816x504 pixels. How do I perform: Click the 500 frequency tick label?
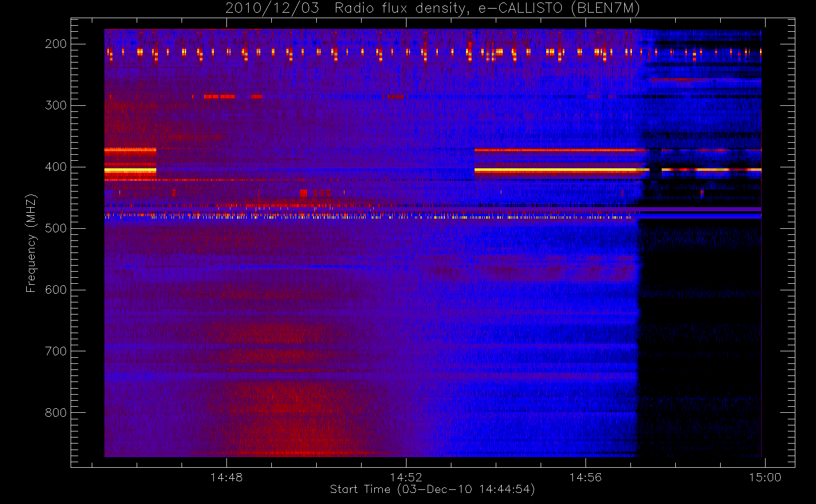pyautogui.click(x=55, y=228)
